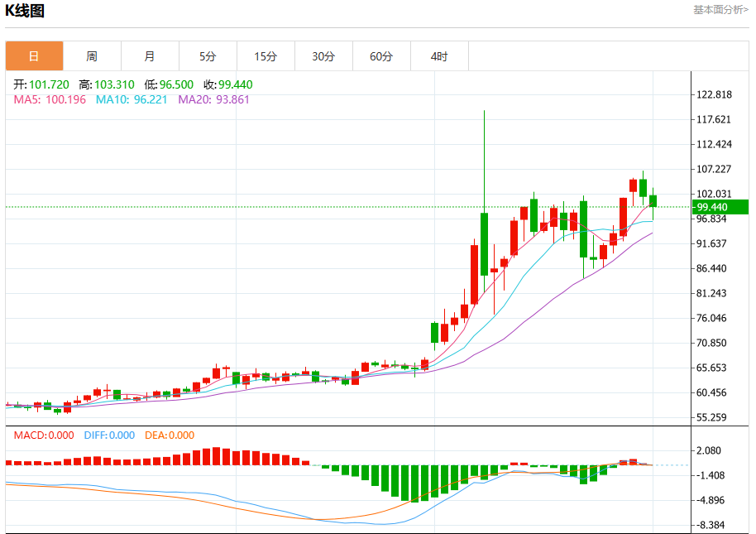Click the 122.818 price axis label
The width and height of the screenshot is (756, 534).
[715, 94]
